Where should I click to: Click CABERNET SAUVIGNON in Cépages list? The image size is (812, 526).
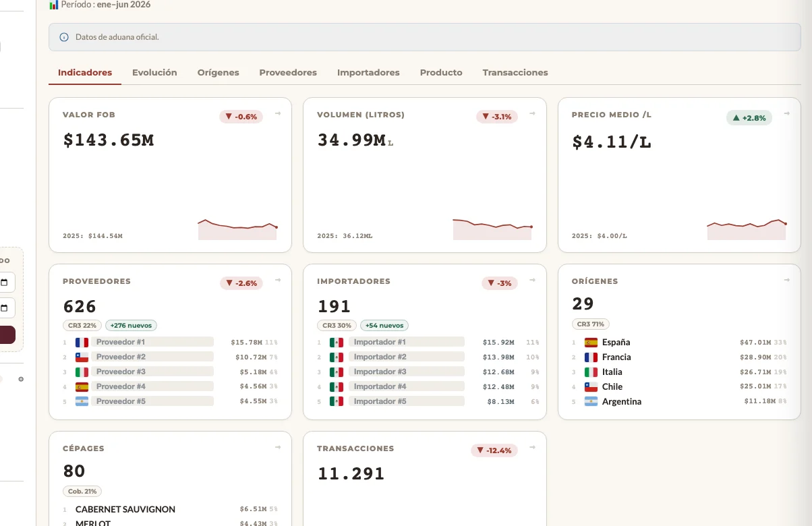coord(125,510)
